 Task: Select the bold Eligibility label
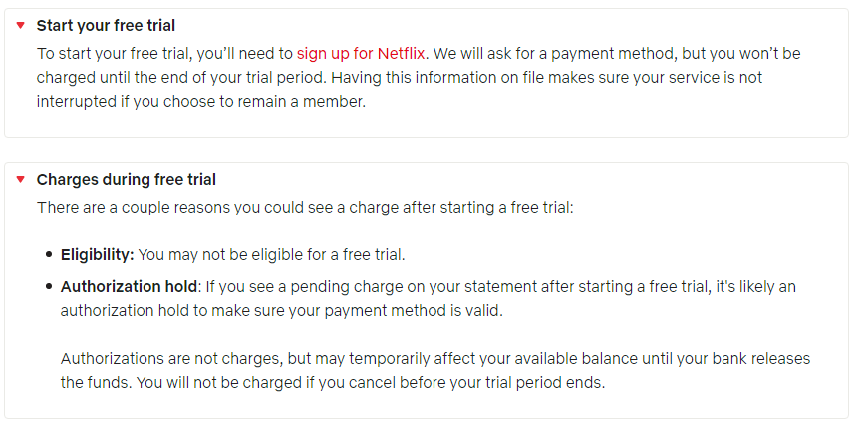[98, 255]
